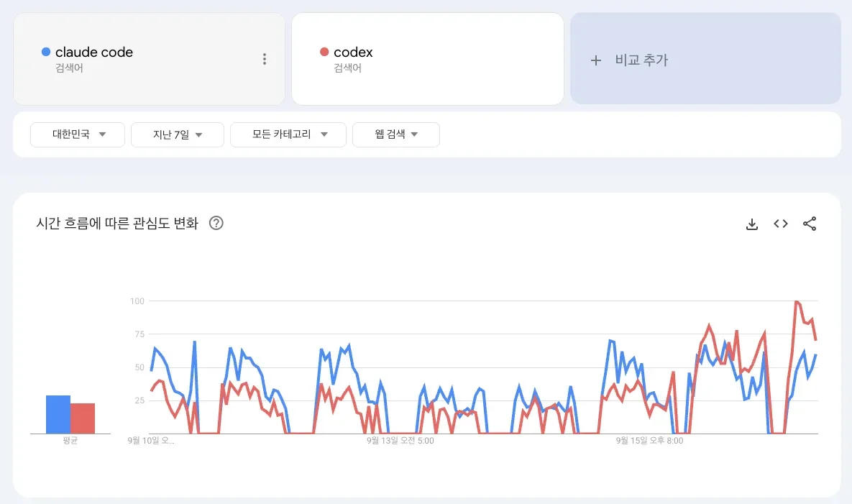This screenshot has height=504, width=852.
Task: Click the 9월 13일 오전 5:00 axis label
Action: coord(400,441)
